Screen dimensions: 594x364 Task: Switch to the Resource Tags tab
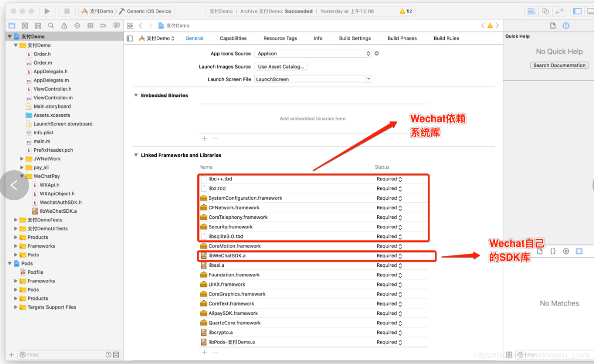click(x=280, y=38)
